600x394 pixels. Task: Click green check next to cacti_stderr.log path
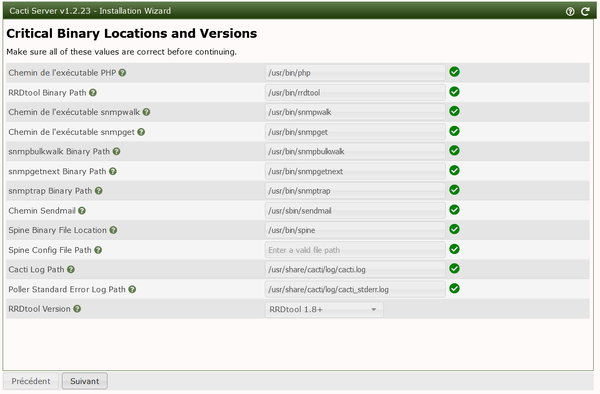[454, 289]
